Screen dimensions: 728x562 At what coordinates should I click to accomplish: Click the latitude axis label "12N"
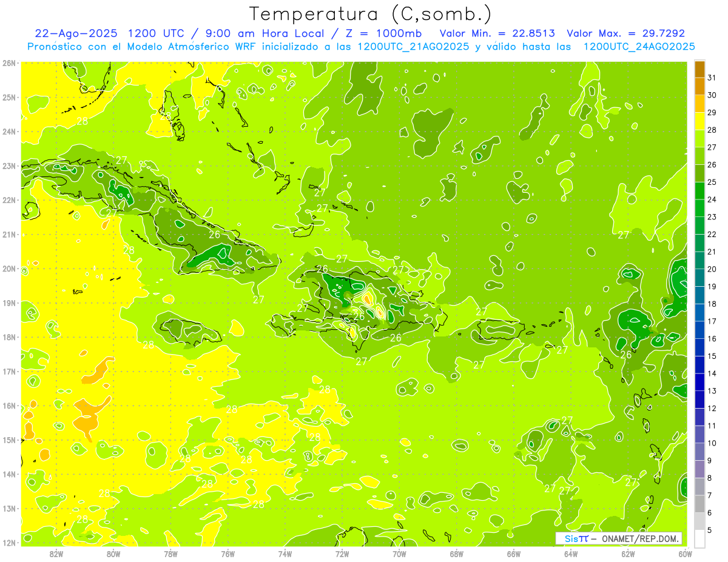[x=8, y=543]
